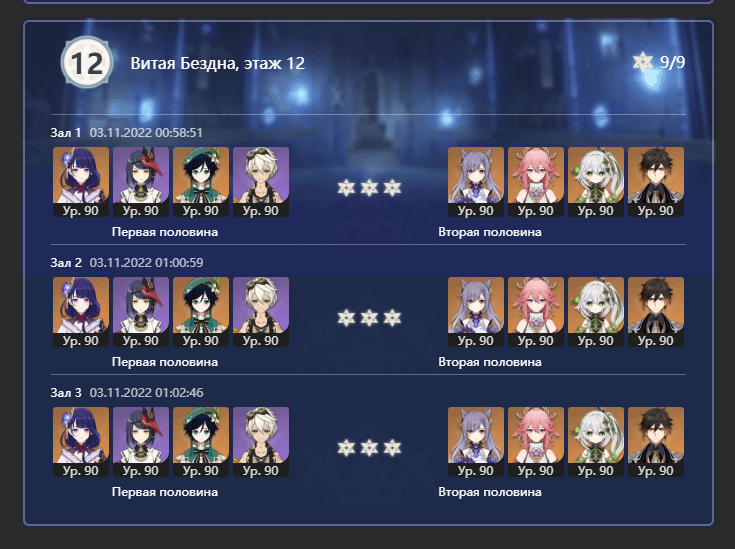
Task: Click Venti portrait in Зал 3 first half
Action: click(201, 442)
